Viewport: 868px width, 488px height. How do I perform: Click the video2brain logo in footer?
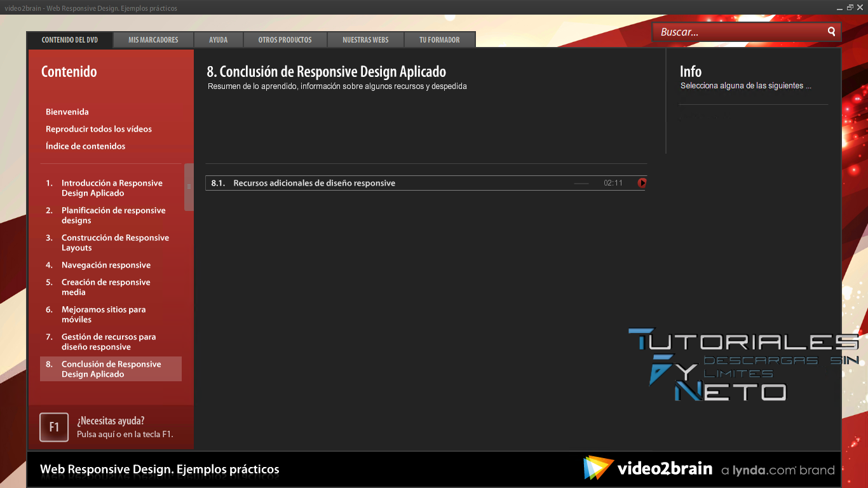pyautogui.click(x=648, y=468)
